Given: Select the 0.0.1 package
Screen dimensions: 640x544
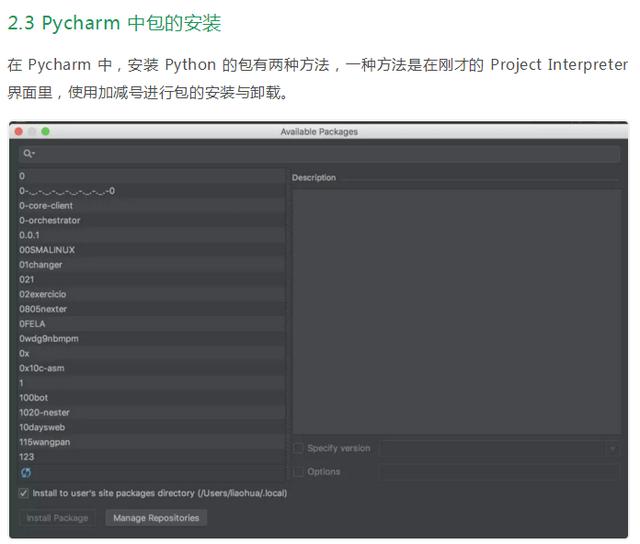Looking at the screenshot, I should click(x=152, y=235).
